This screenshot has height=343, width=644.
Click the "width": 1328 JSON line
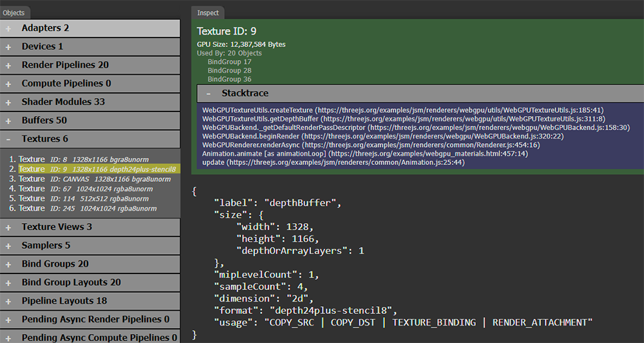click(x=275, y=226)
